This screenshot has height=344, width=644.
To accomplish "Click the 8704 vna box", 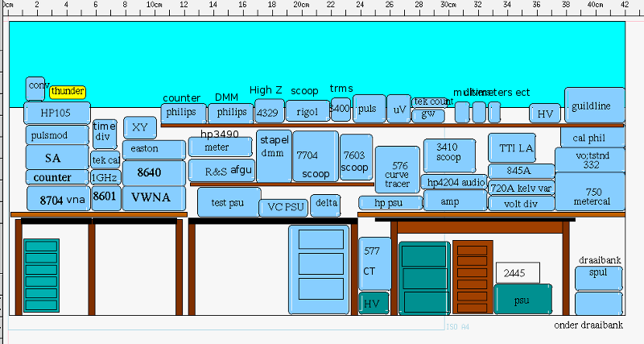I will pos(58,198).
